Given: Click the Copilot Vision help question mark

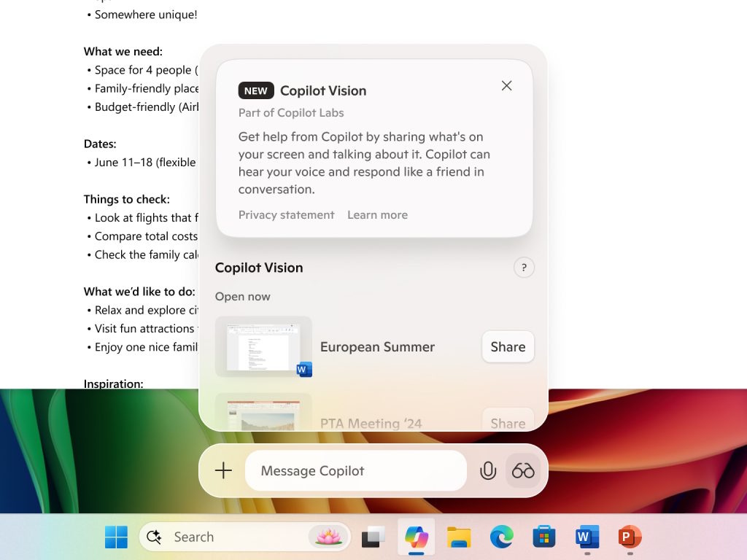Looking at the screenshot, I should pyautogui.click(x=524, y=268).
